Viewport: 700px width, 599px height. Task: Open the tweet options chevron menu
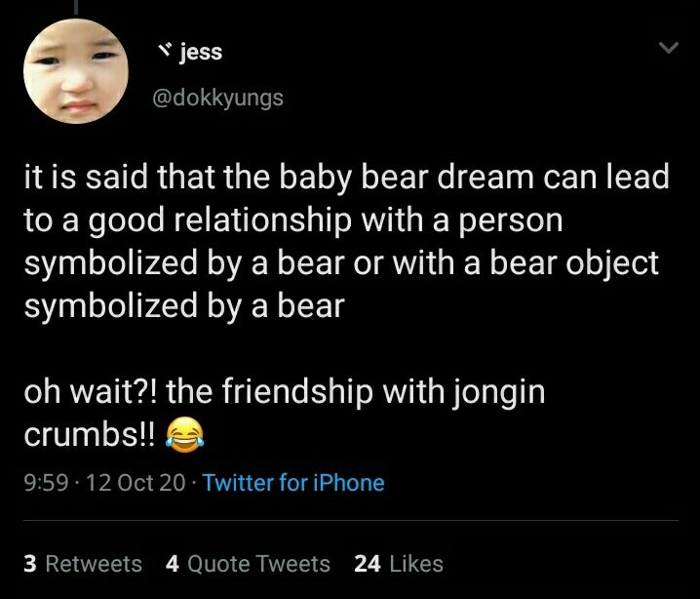click(668, 48)
